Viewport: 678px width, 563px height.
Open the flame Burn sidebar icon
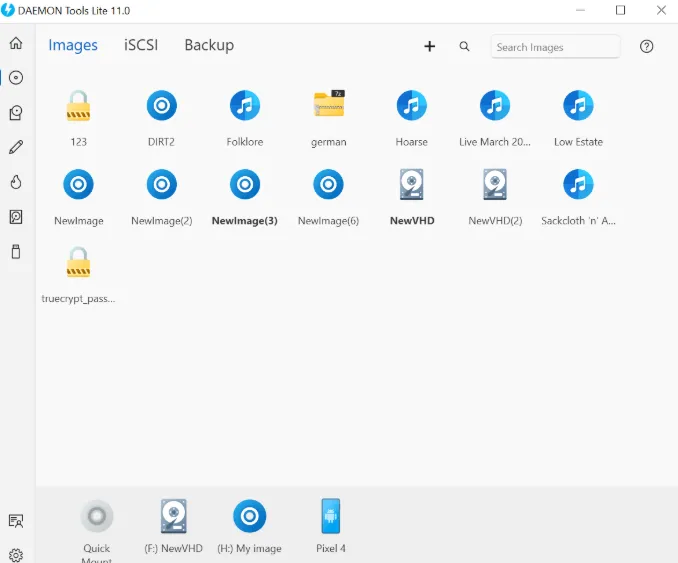click(16, 182)
